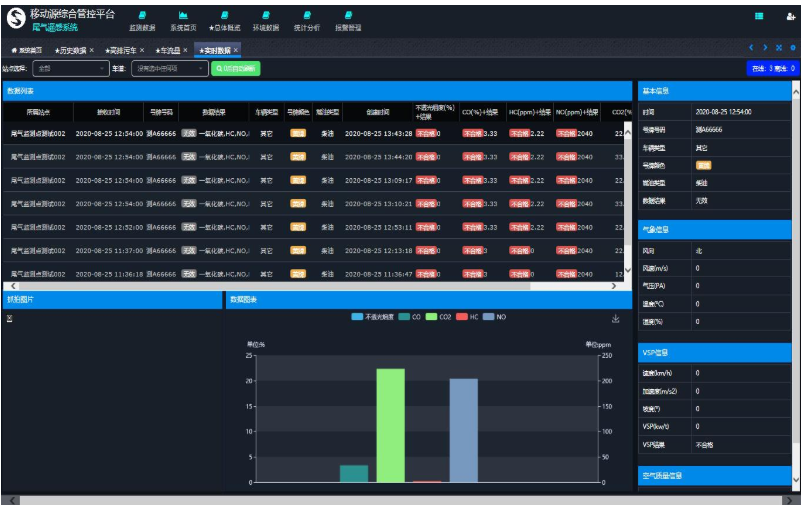Click the blue online/offline status button
This screenshot has width=805, height=509.
(773, 68)
